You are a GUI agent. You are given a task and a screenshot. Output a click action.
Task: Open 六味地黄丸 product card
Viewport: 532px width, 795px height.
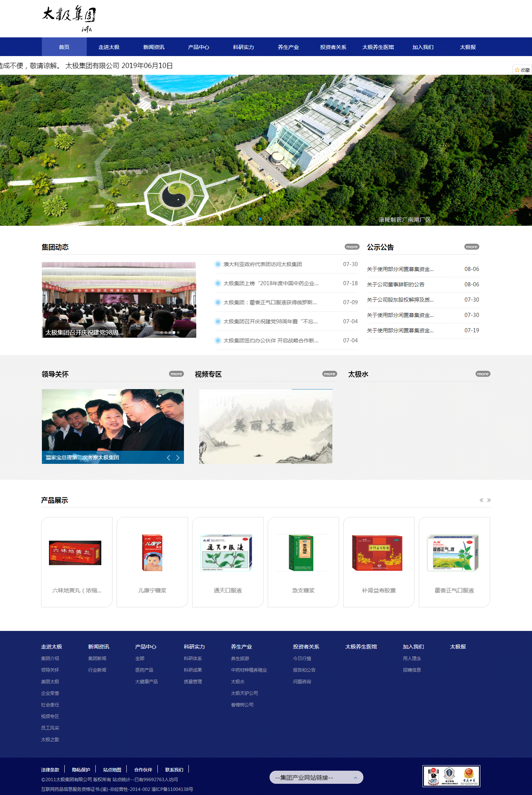coord(77,562)
